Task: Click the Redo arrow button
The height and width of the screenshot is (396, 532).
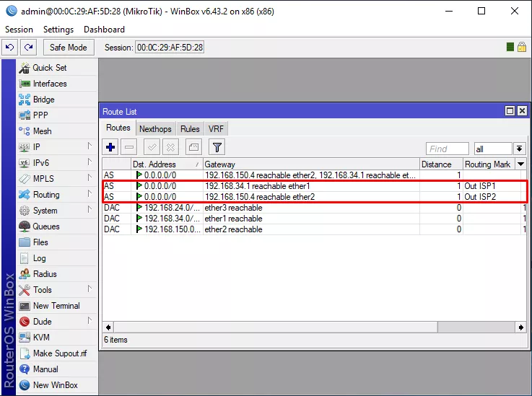Action: (28, 47)
